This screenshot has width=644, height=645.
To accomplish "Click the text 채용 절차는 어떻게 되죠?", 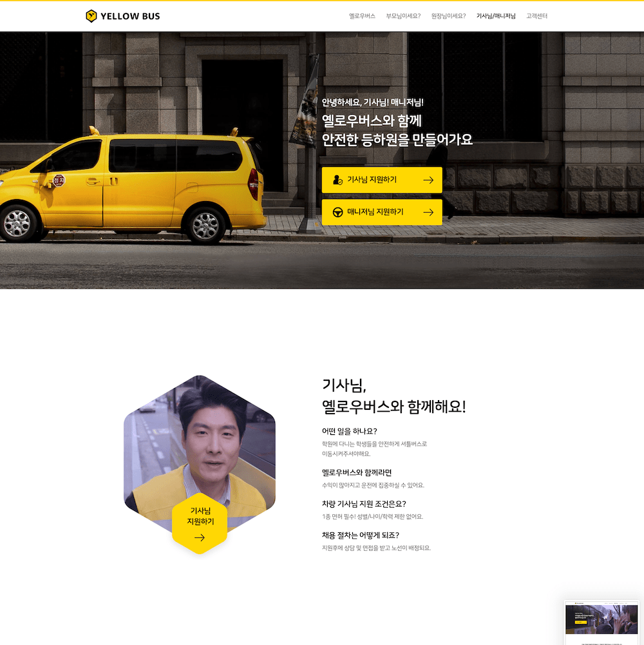I will pos(360,535).
